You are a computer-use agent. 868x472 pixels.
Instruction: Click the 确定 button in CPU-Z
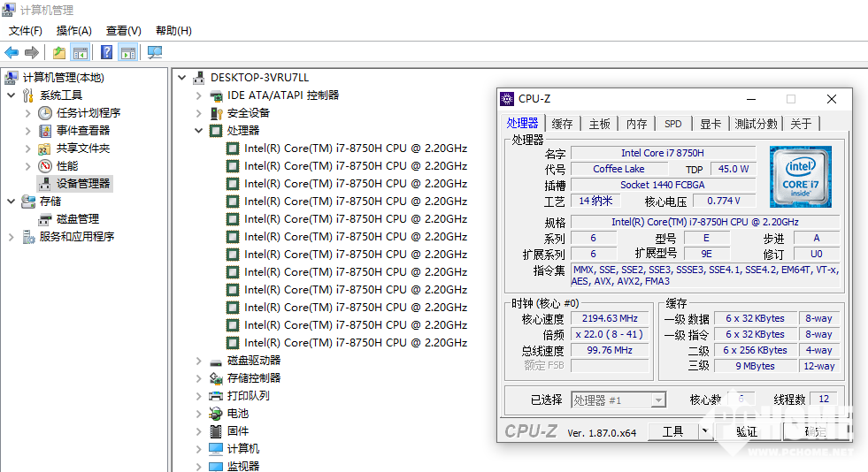(x=815, y=431)
